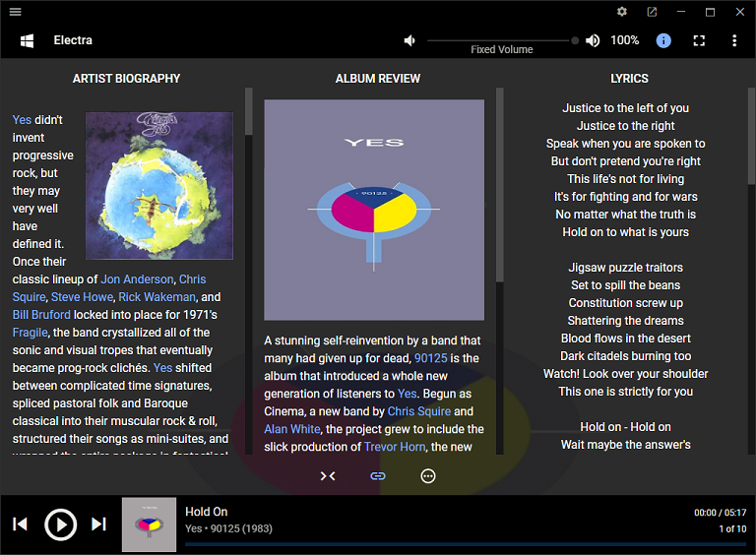Open the vertical three-dot overflow menu
Screen dimensions: 756x555
[734, 40]
